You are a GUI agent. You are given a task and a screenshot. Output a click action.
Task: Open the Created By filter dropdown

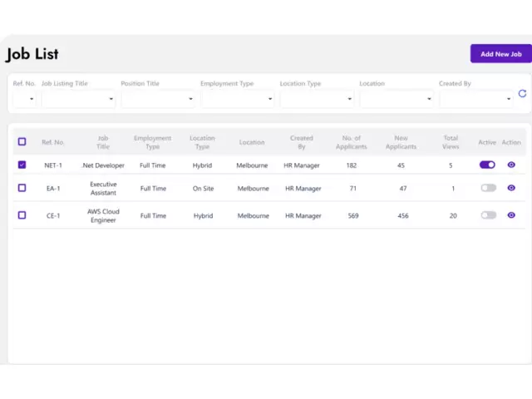pyautogui.click(x=475, y=99)
